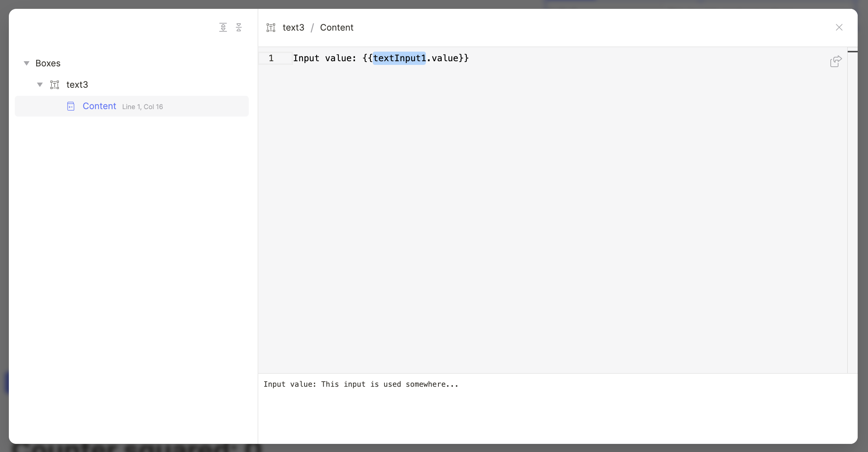This screenshot has width=868, height=452.
Task: Click Content in the header breadcrumb
Action: [337, 28]
